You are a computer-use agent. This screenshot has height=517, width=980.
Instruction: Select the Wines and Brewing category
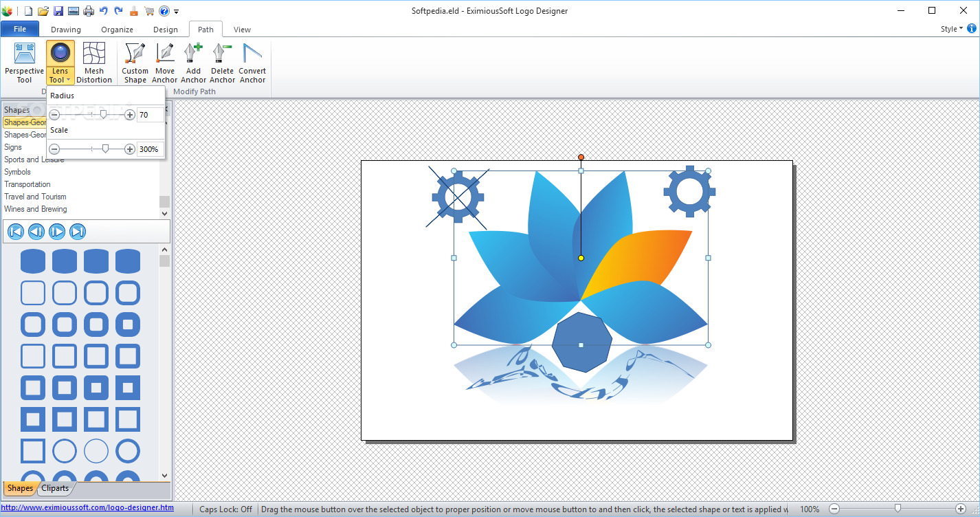coord(36,209)
